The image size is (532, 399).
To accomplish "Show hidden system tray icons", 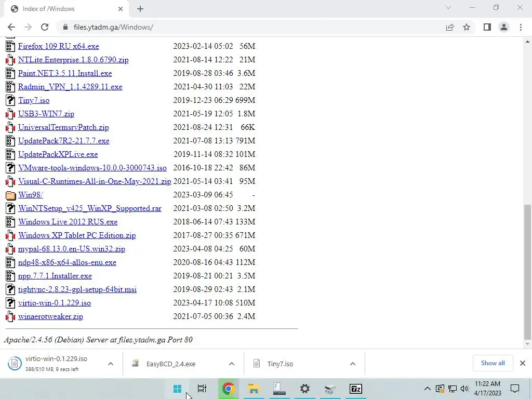I will tap(428, 389).
